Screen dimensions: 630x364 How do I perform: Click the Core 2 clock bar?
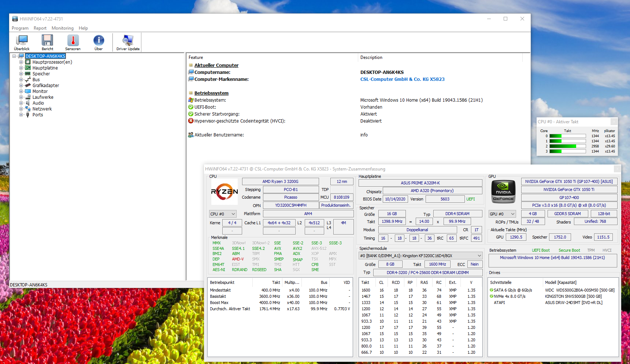click(x=567, y=146)
